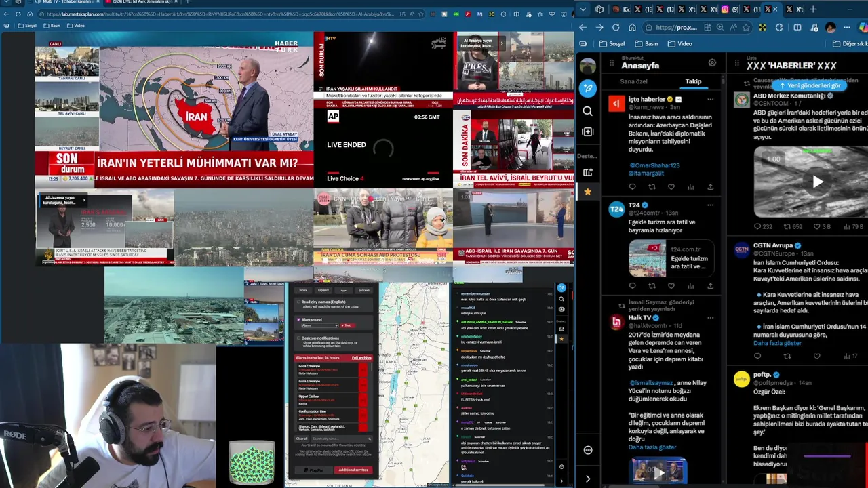
Task: Horizontal scrollbar below the chat panel
Action: pos(498,485)
